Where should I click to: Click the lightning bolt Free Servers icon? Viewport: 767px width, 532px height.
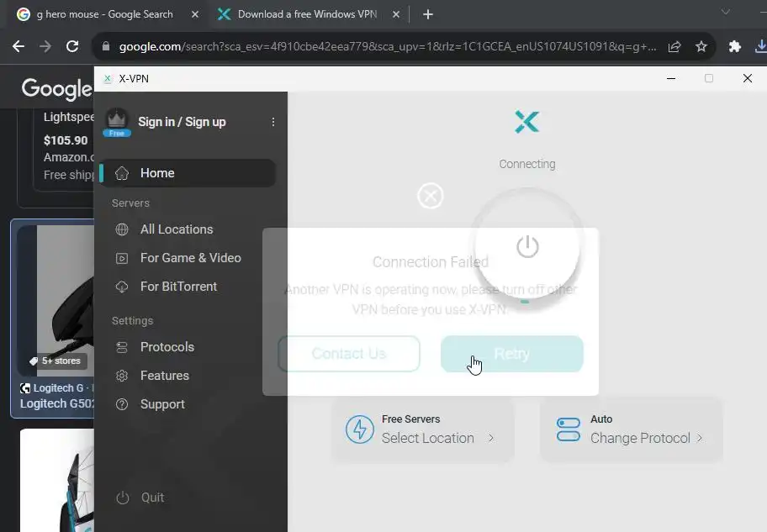(x=360, y=429)
